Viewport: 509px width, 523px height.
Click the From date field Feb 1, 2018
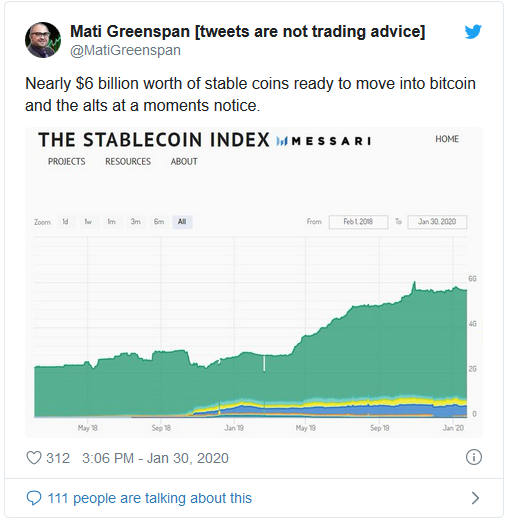point(359,222)
